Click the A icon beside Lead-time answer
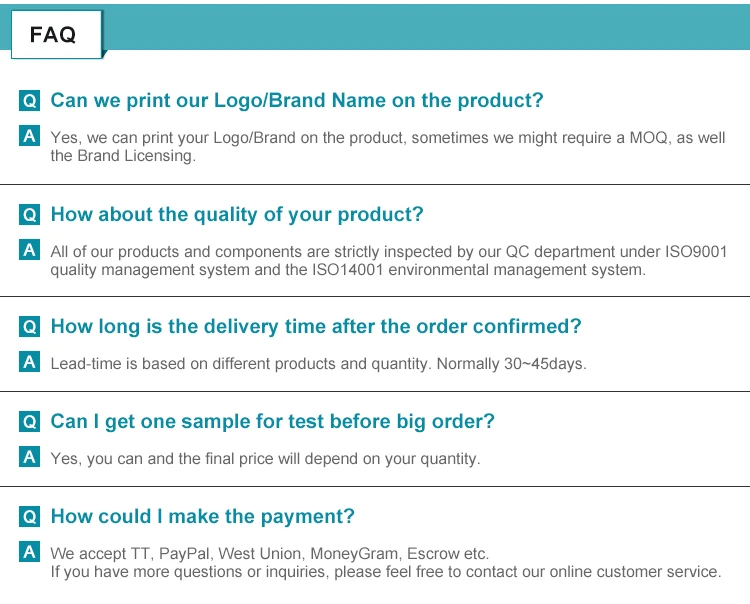This screenshot has height=604, width=750. click(30, 362)
